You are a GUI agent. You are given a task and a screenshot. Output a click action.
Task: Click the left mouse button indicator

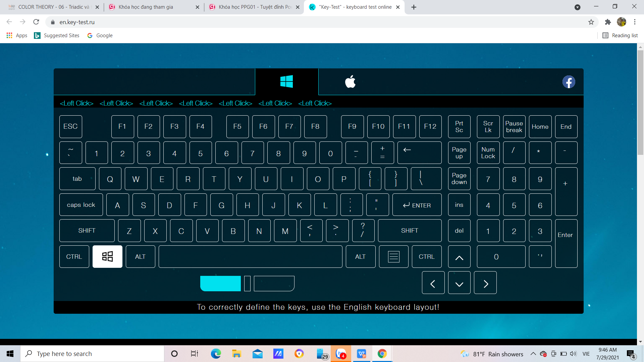point(220,284)
